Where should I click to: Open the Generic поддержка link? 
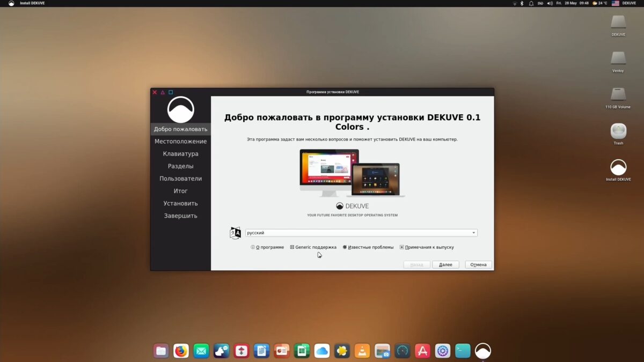pos(313,247)
